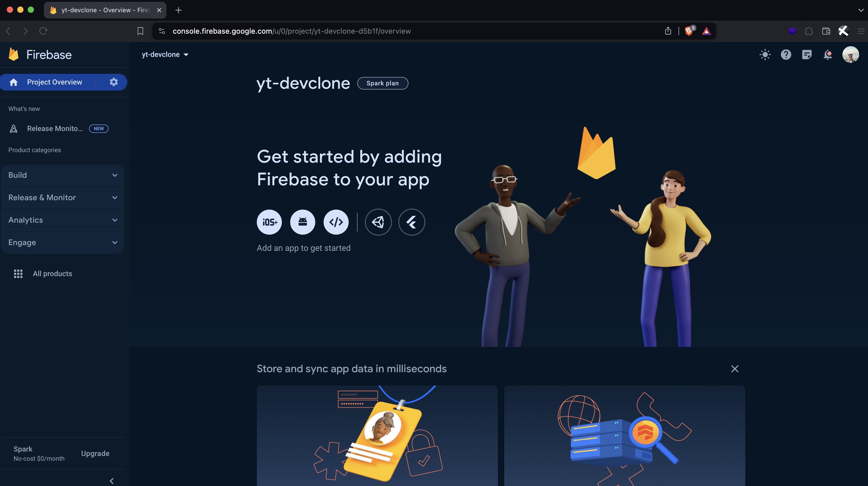Add an Android app to the project
The width and height of the screenshot is (868, 486).
[302, 222]
